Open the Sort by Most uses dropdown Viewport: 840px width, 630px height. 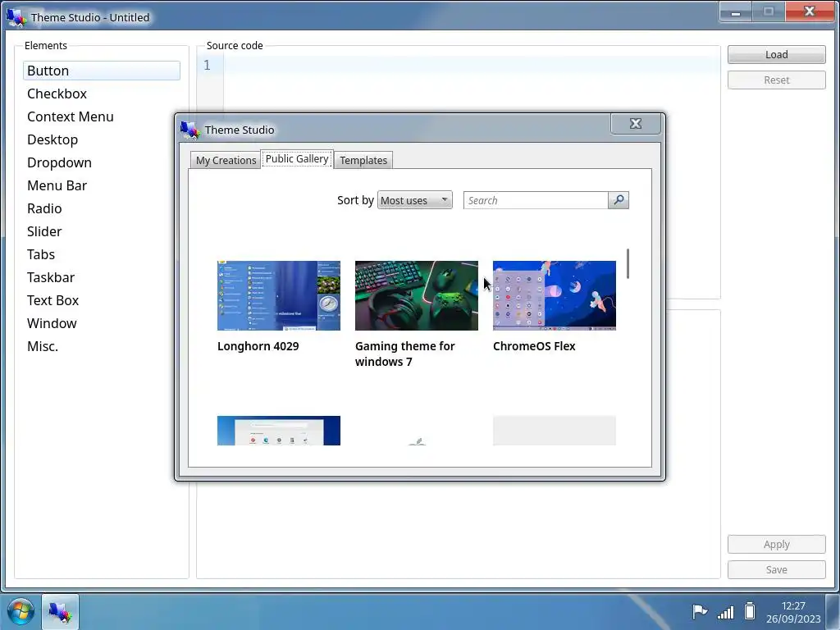click(x=414, y=200)
